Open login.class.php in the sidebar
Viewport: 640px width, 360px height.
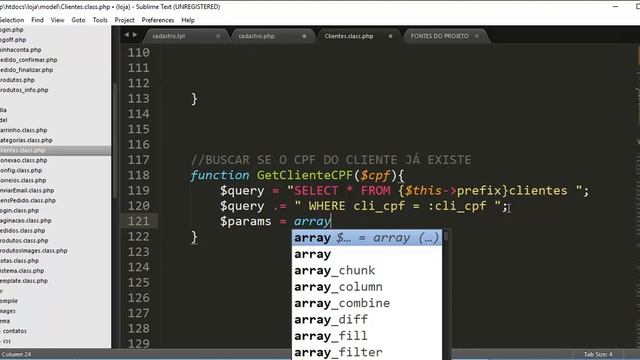tap(20, 210)
